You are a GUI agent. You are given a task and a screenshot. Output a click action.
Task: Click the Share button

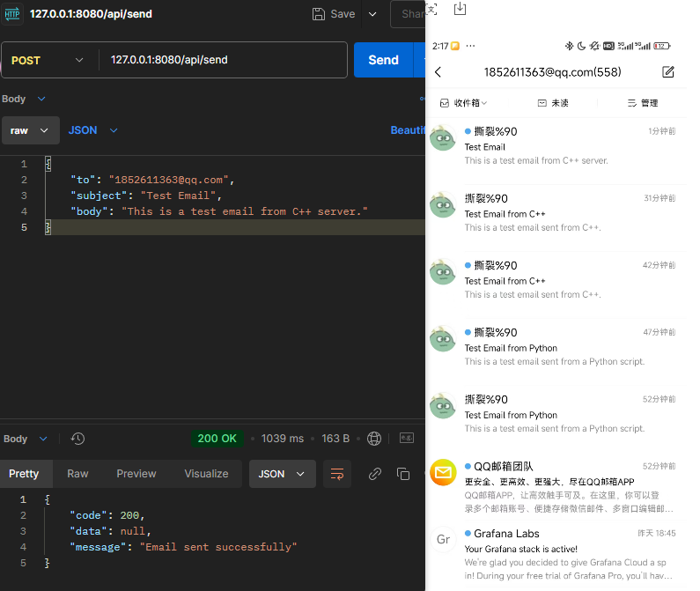pos(408,14)
